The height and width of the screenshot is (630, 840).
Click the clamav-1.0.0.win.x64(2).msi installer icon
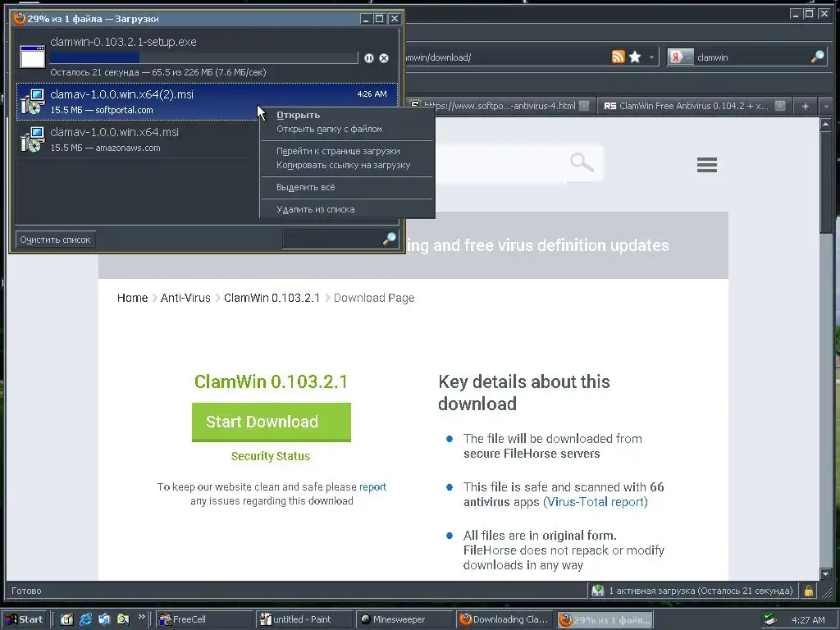[x=32, y=102]
